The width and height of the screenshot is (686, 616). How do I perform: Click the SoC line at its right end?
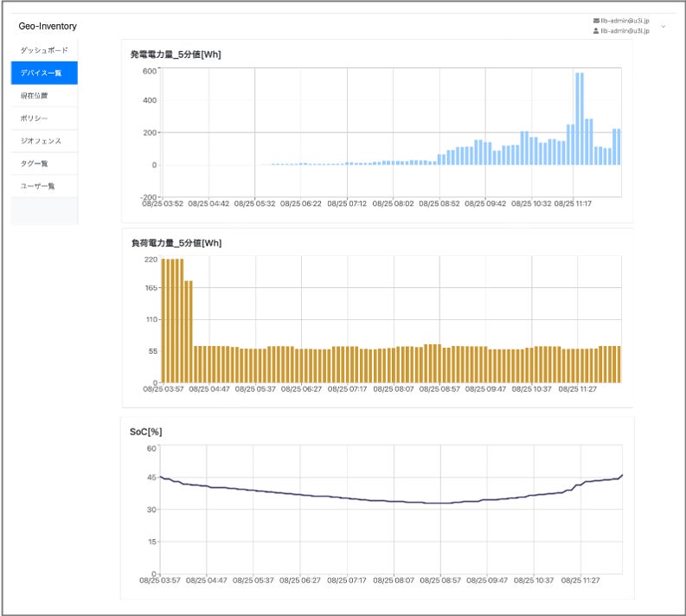621,476
